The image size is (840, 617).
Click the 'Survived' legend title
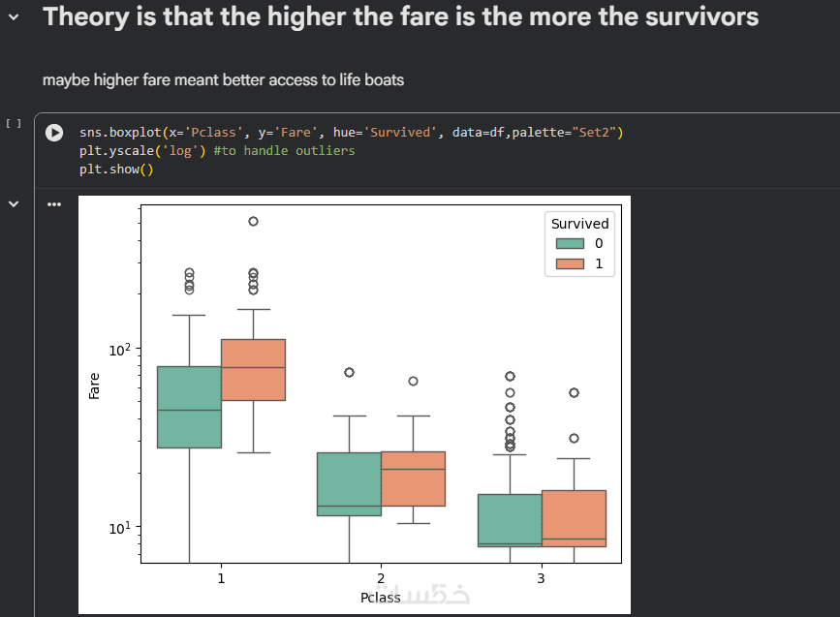[579, 224]
